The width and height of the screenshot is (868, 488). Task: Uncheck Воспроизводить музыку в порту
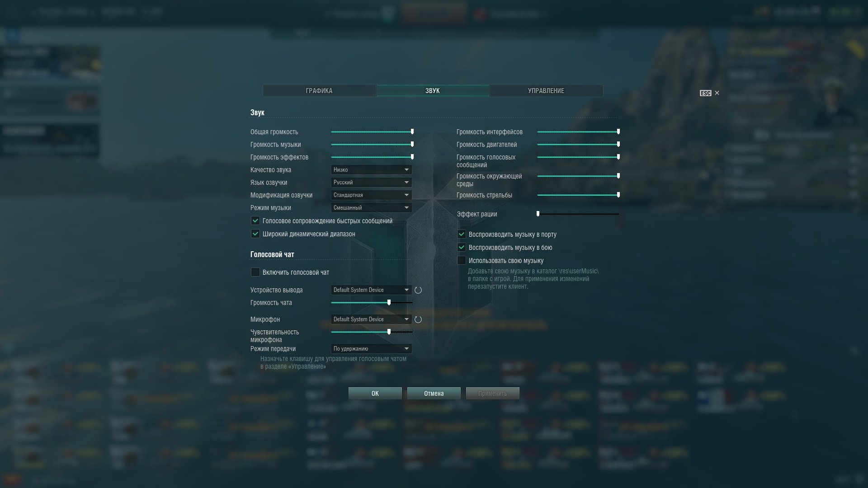pyautogui.click(x=462, y=234)
